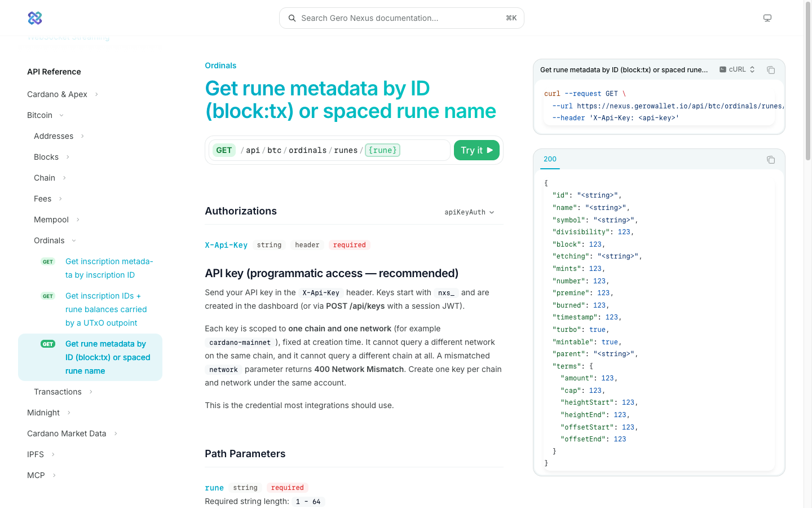Viewport: 812px width, 508px height.
Task: Click the Ordinals breadcrumb link
Action: (x=220, y=65)
